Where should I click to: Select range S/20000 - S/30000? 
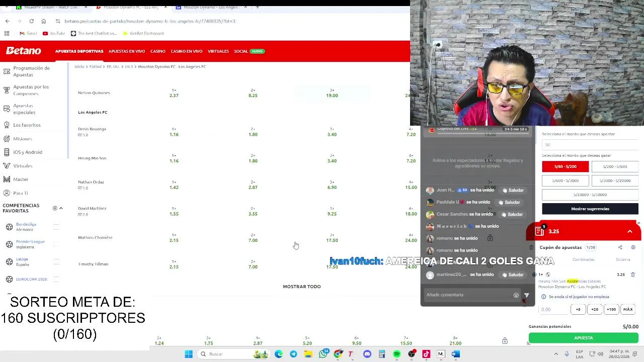point(590,195)
